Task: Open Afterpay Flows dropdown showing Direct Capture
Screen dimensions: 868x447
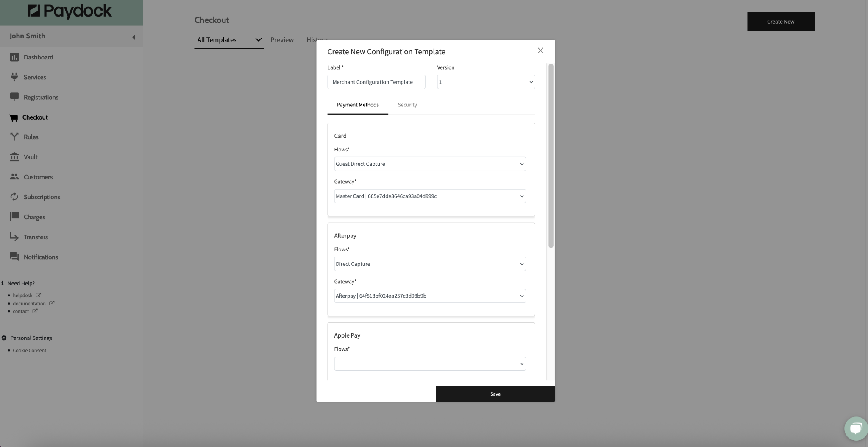Action: 430,264
